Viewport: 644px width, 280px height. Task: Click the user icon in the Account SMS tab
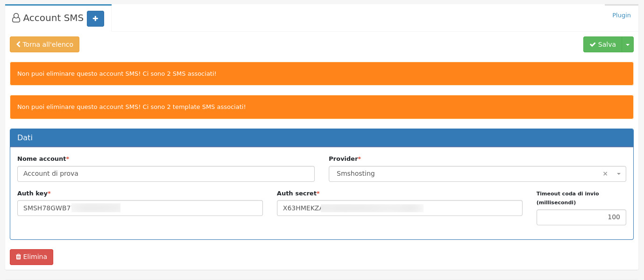point(16,18)
